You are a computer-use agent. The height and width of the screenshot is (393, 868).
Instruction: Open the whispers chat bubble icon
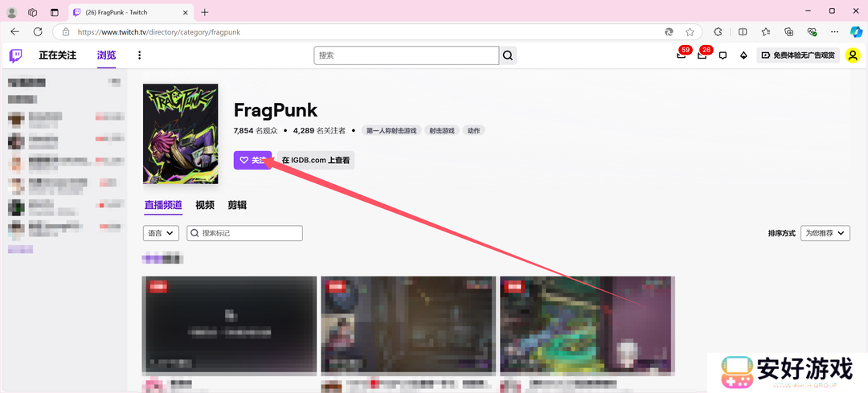[x=723, y=55]
